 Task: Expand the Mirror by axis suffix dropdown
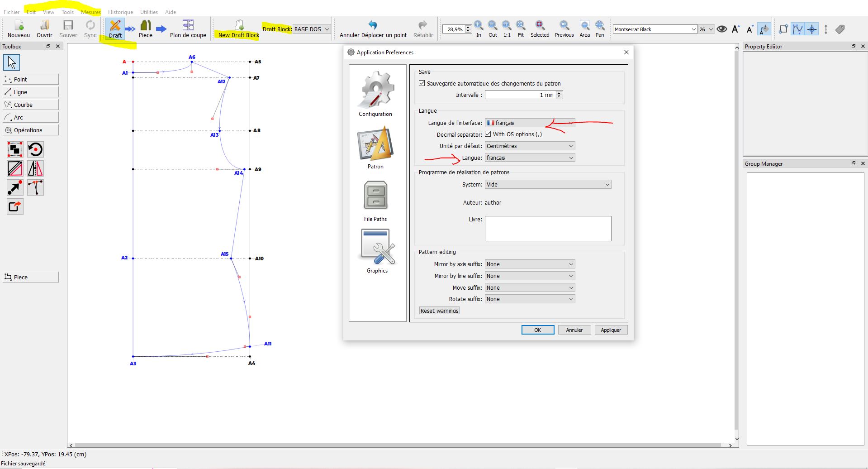pyautogui.click(x=530, y=264)
